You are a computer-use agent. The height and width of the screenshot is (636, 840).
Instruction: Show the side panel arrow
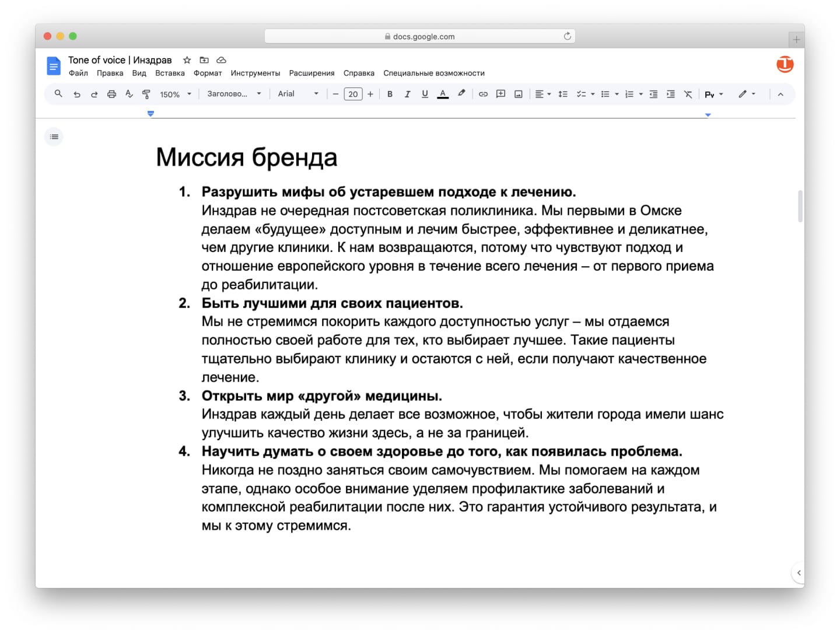tap(799, 572)
